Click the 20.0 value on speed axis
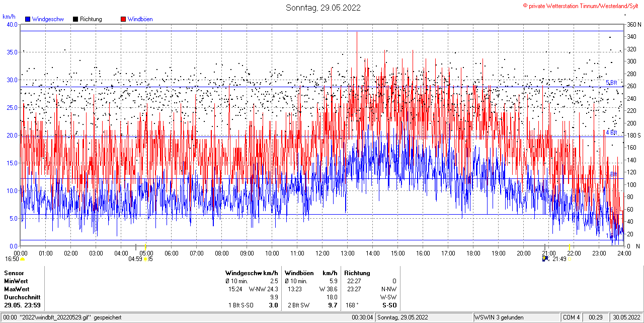 click(x=12, y=135)
